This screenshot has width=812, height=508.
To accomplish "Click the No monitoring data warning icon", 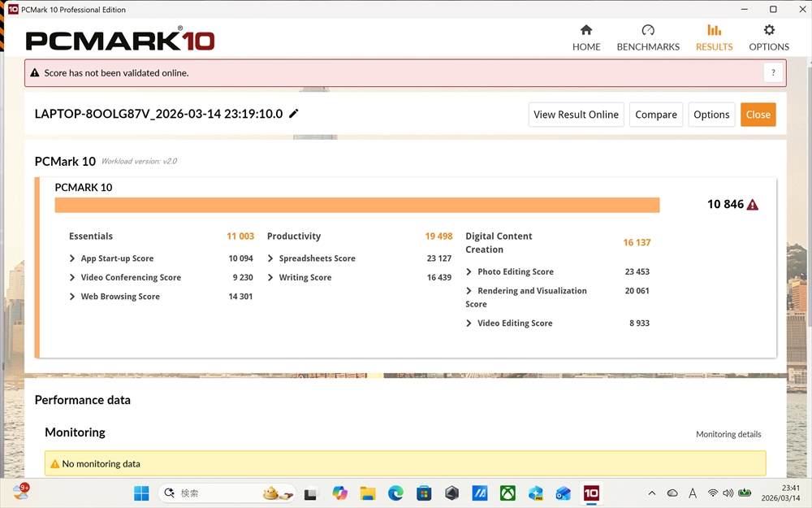I will click(54, 464).
